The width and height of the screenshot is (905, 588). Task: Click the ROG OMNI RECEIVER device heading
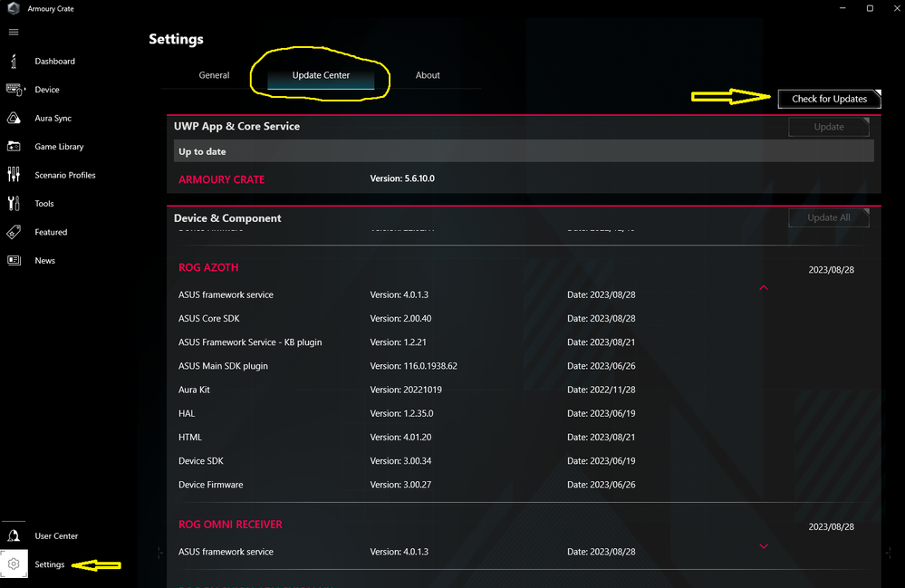click(x=230, y=525)
